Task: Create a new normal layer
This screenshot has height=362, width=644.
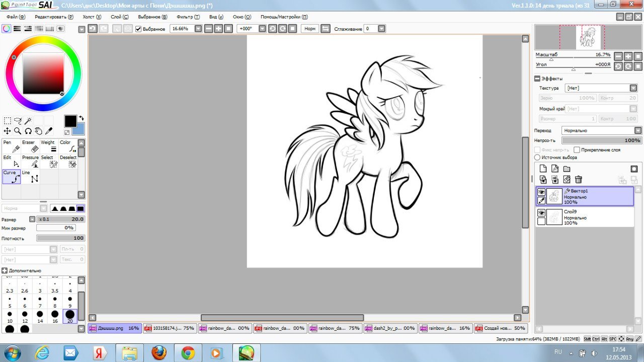Action: 543,169
